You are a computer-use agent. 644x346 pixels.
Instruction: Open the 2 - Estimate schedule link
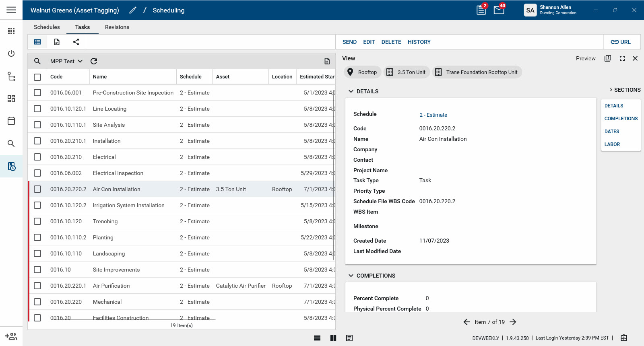click(433, 115)
